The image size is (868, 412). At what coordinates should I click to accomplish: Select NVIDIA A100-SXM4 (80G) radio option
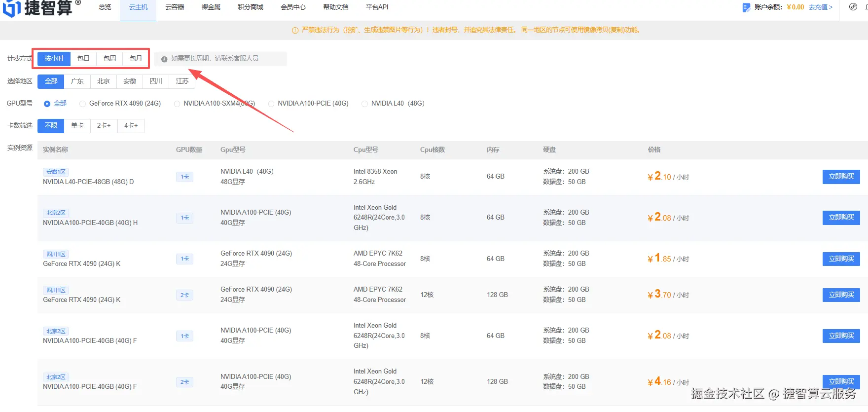[x=177, y=104]
